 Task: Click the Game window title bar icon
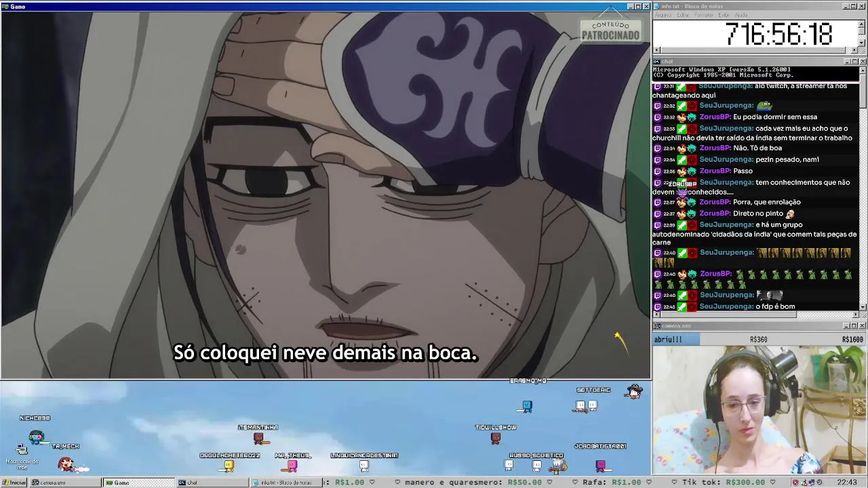click(5, 6)
